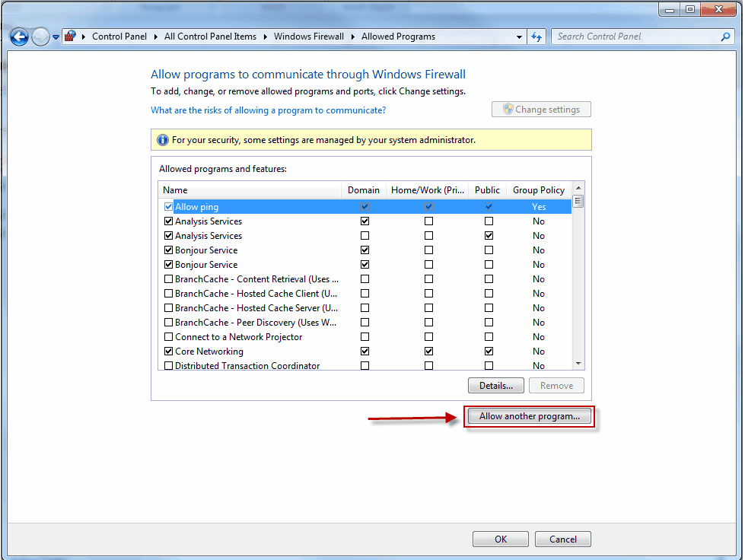
Task: Click the Details... button
Action: pyautogui.click(x=496, y=386)
